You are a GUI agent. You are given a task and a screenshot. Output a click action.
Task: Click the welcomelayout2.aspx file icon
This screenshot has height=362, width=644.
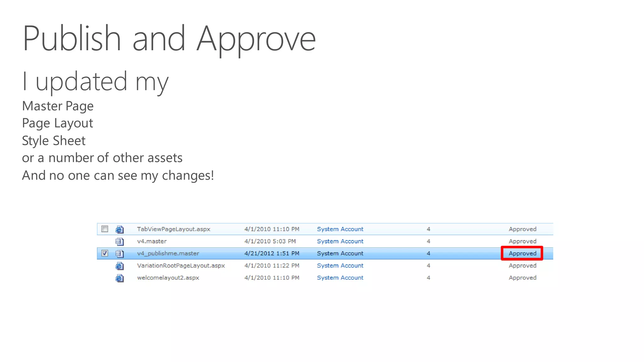point(119,278)
